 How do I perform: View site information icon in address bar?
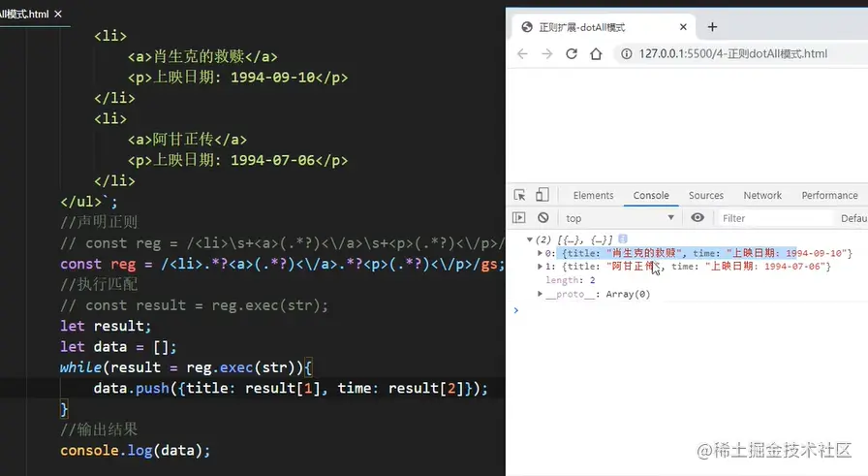pyautogui.click(x=626, y=53)
